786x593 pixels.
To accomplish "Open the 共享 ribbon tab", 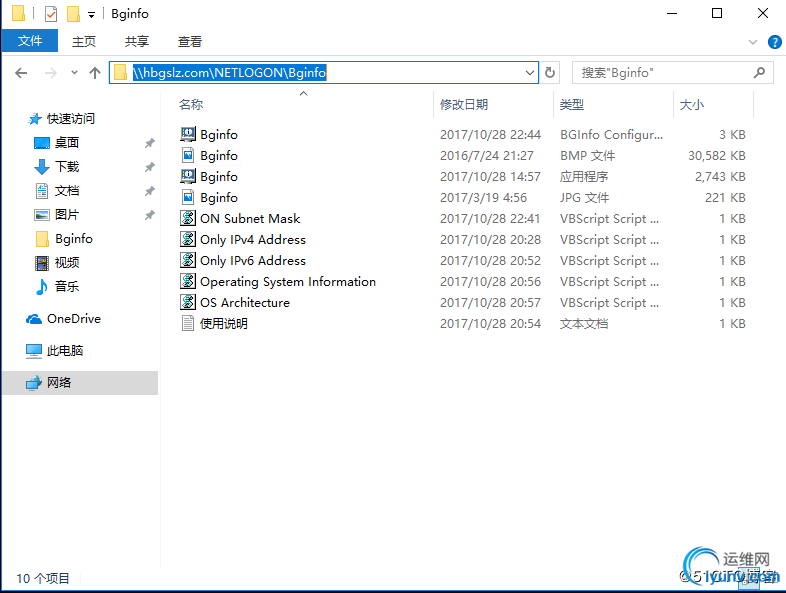I will pyautogui.click(x=137, y=41).
